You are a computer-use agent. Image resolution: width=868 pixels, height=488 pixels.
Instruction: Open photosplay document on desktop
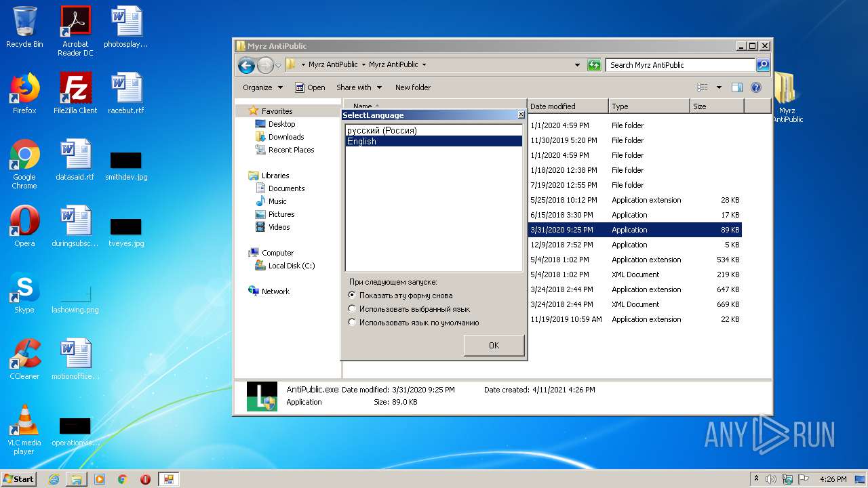point(125,27)
